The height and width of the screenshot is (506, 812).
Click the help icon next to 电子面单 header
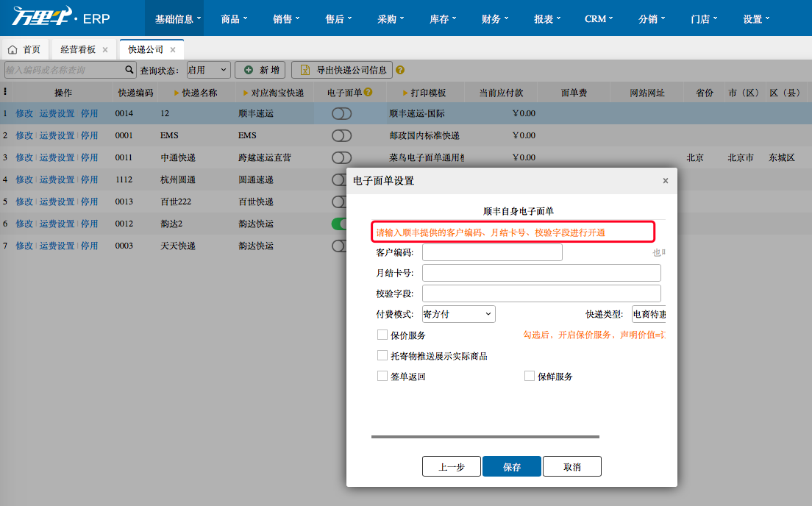(368, 92)
